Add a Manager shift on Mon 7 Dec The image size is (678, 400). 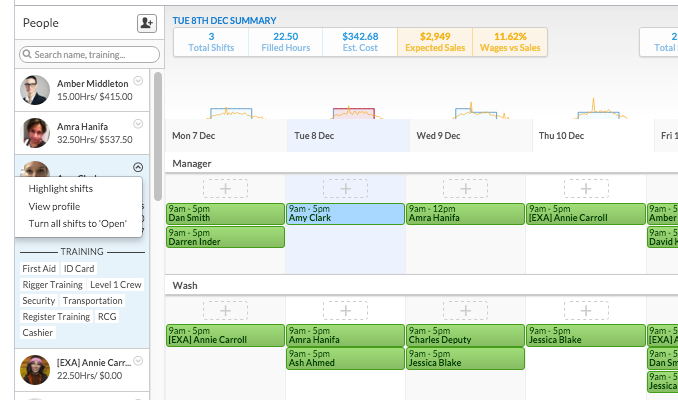click(224, 188)
